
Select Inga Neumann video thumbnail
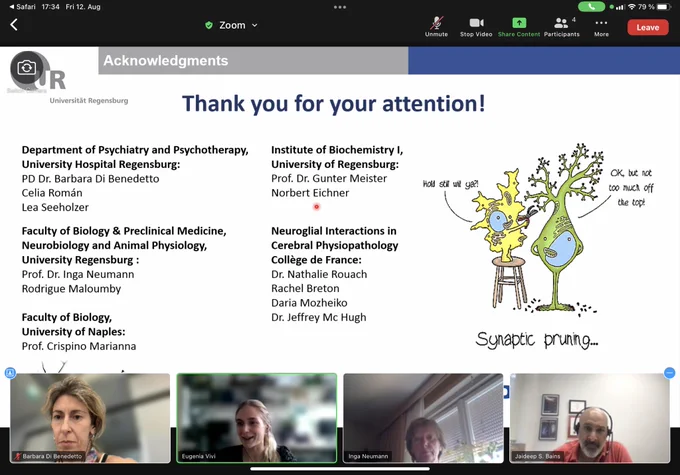[423, 418]
